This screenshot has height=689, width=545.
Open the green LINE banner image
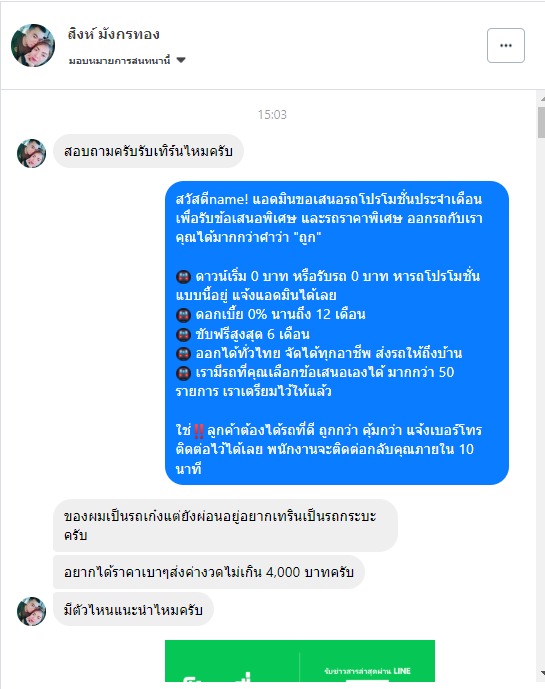[x=300, y=661]
